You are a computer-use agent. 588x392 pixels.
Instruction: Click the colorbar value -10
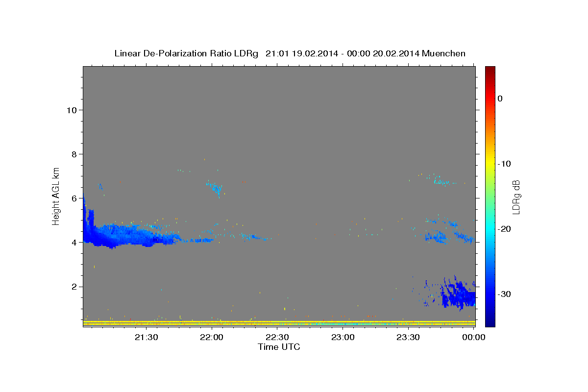click(x=504, y=164)
